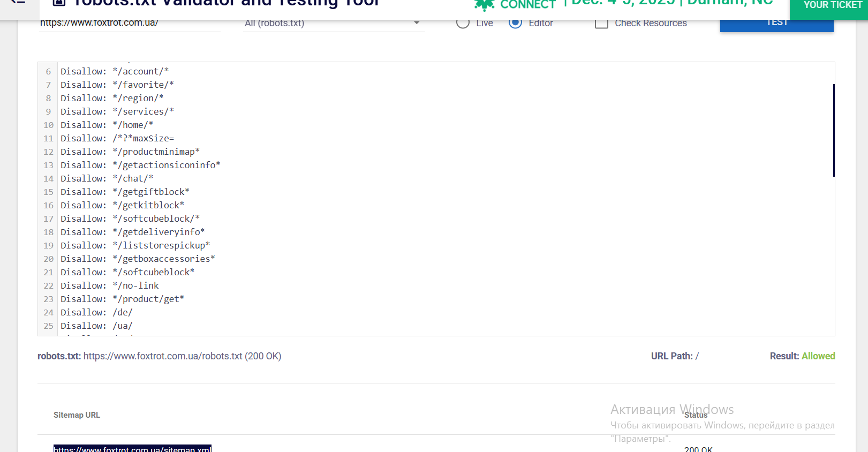Click line 23 'Disallow: */product/get*'
868x452 pixels.
pyautogui.click(x=123, y=299)
